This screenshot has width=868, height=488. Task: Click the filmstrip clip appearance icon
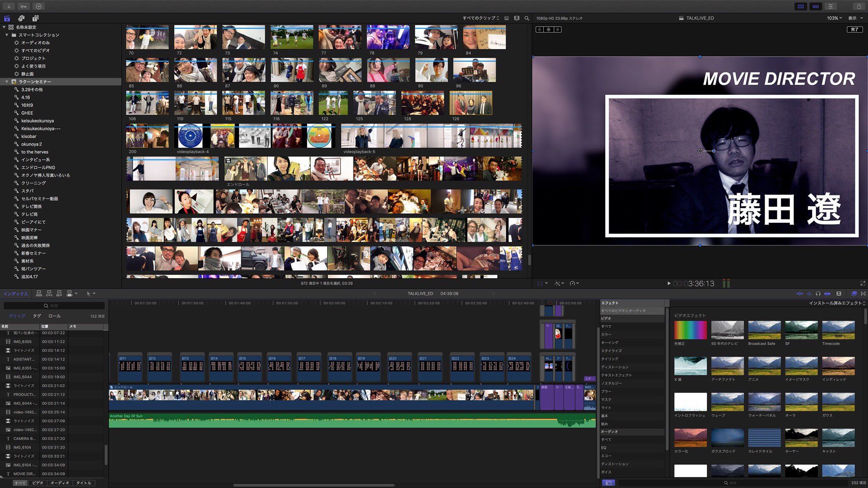point(517,18)
